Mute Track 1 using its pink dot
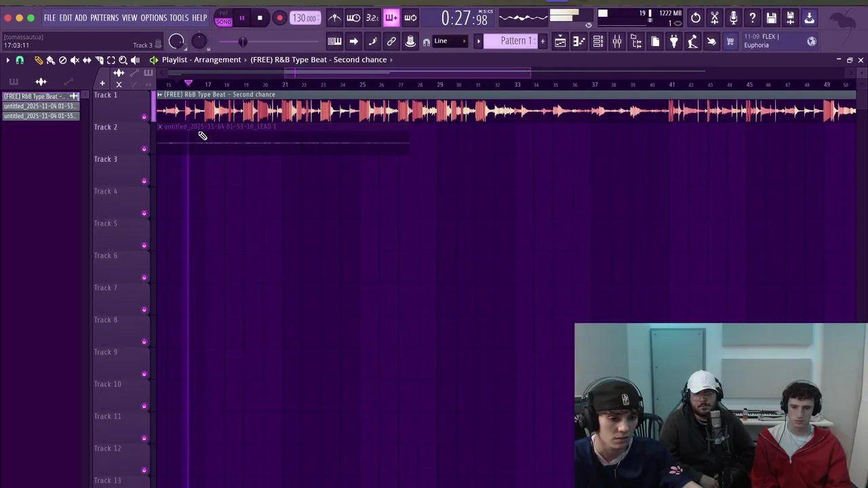Viewport: 868px width, 488px height. (x=144, y=117)
